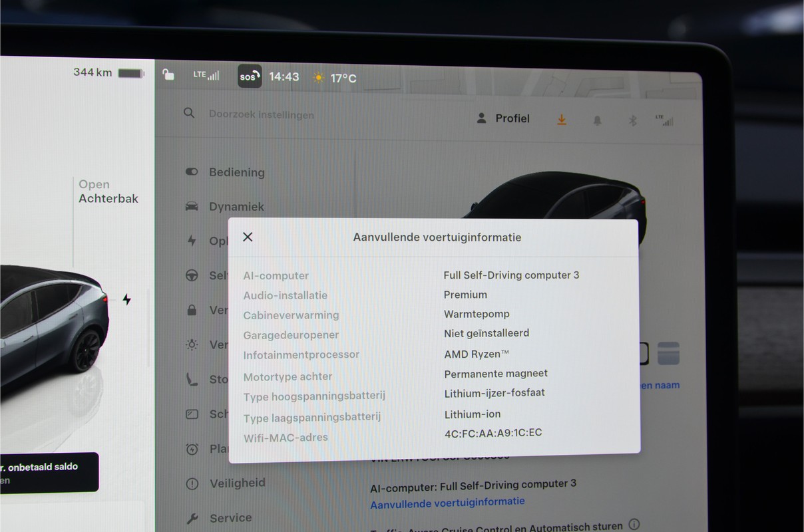The width and height of the screenshot is (804, 532).
Task: Tap the LTE signal icon beside Bluetooth
Action: 664,120
